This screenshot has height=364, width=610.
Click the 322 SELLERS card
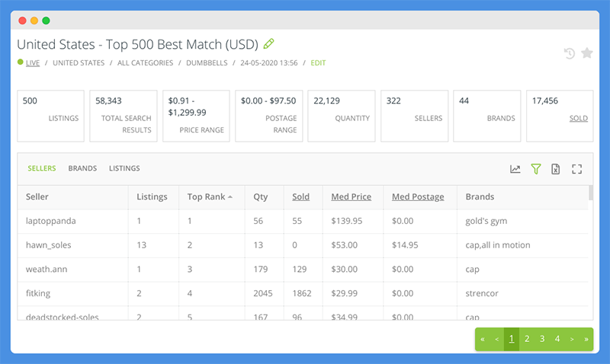tap(414, 116)
